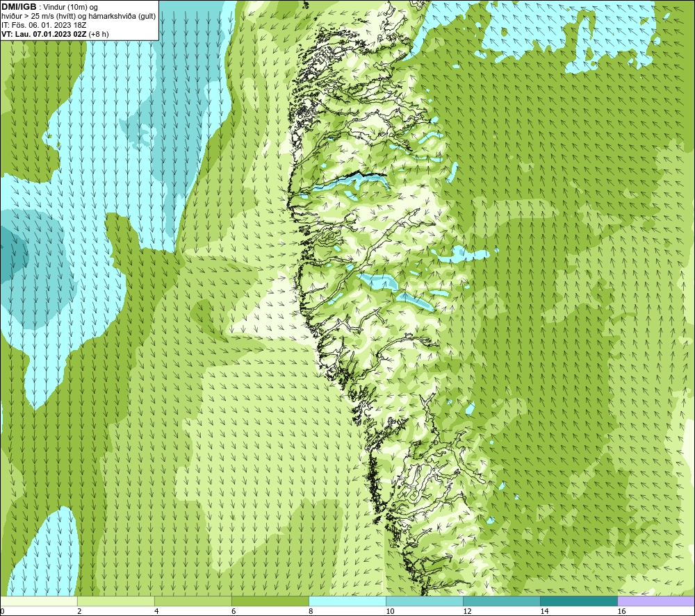
Task: Click the legend scale label '10'
Action: click(x=390, y=611)
